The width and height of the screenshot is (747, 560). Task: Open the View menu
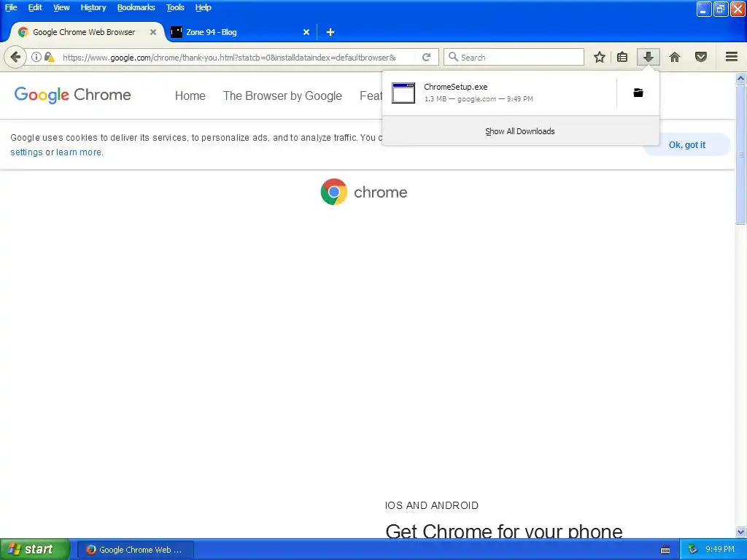(61, 7)
